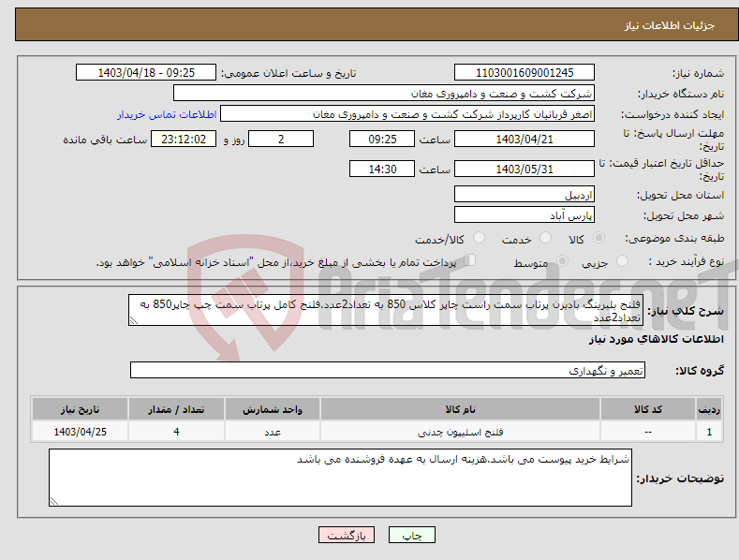Click the price validity date 1403/05/31 field
Screen dimensions: 739x560
point(525,169)
